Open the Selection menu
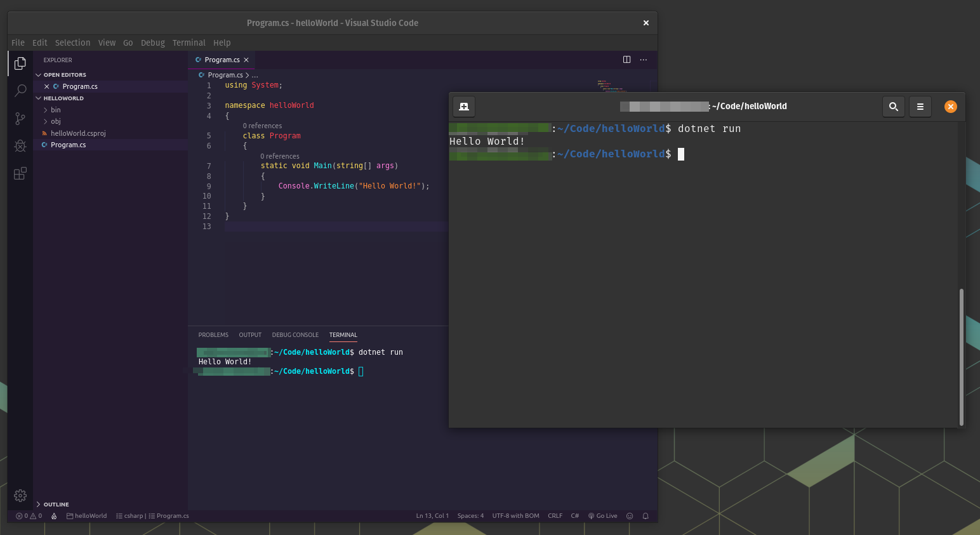Image resolution: width=980 pixels, height=535 pixels. [x=73, y=43]
